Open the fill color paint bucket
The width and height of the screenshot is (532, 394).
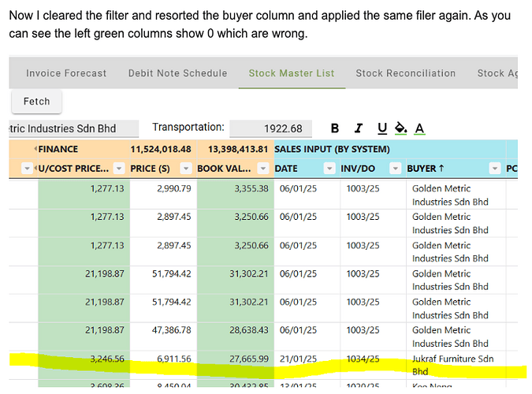click(x=400, y=128)
